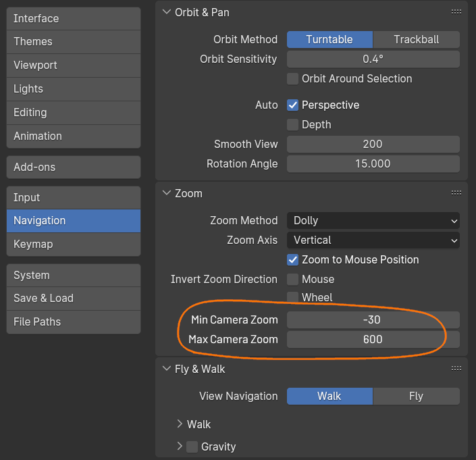Image resolution: width=476 pixels, height=460 pixels.
Task: Open the Zoom Method dropdown
Action: click(373, 220)
